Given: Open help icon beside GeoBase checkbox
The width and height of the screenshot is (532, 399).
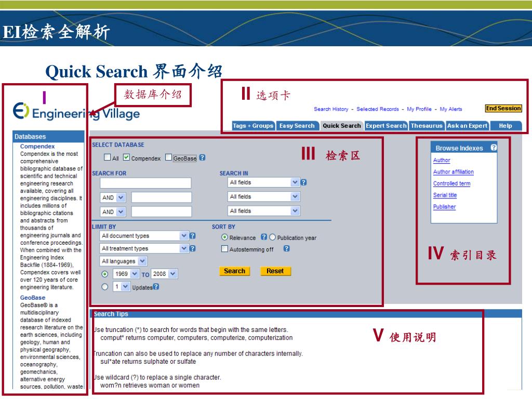Looking at the screenshot, I should (x=202, y=157).
